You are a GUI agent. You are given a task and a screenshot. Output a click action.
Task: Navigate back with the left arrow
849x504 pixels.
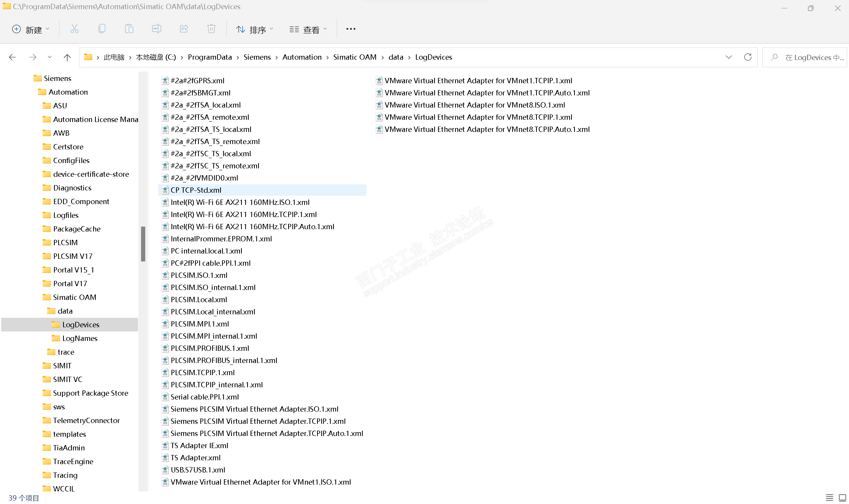click(x=12, y=57)
